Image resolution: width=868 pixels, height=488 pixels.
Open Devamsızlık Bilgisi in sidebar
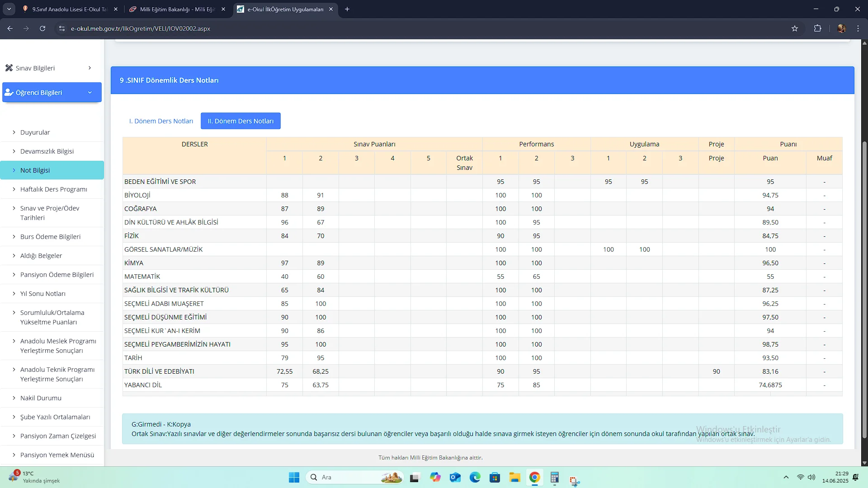coord(47,151)
